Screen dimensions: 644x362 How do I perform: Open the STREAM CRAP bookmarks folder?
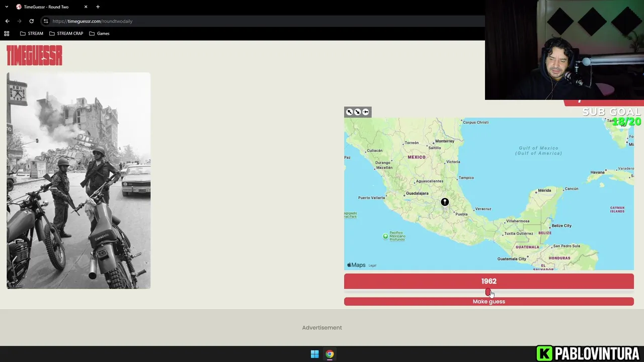click(x=66, y=33)
